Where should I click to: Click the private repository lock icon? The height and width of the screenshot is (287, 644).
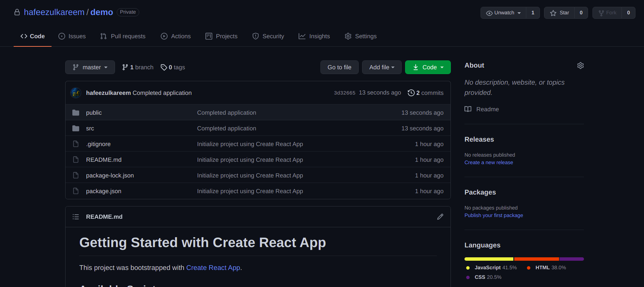point(17,12)
